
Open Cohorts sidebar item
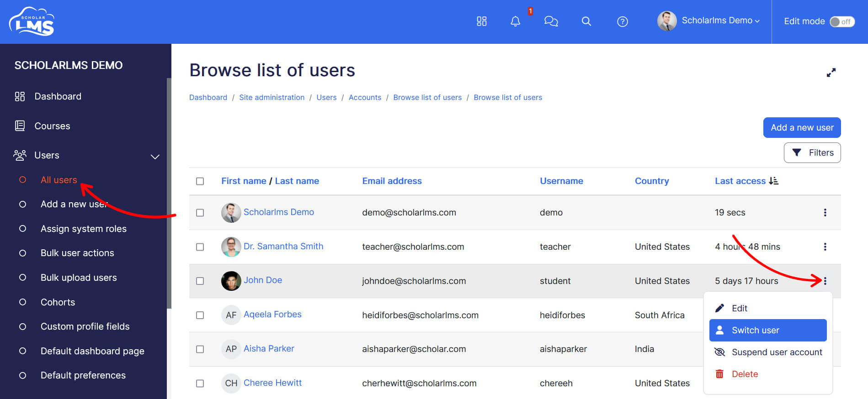(58, 302)
